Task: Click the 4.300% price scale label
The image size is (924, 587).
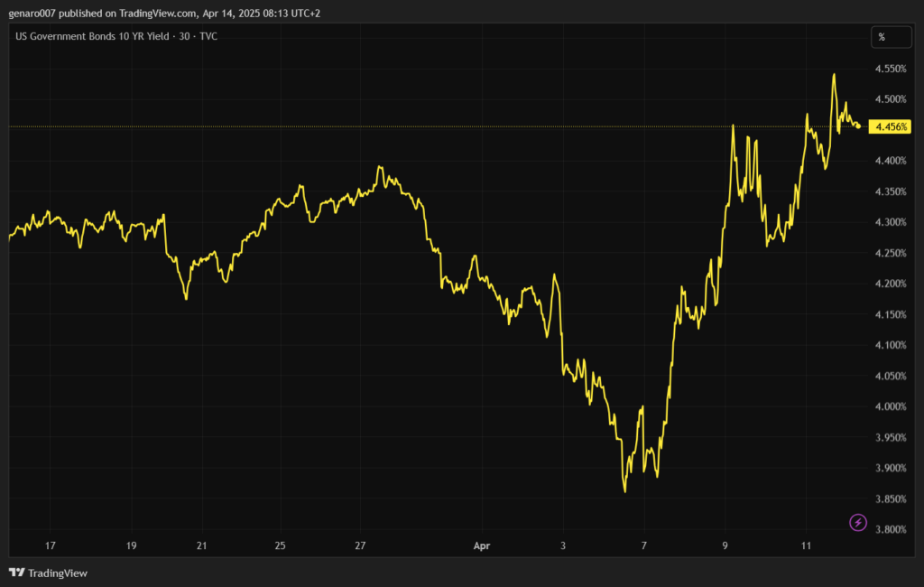Action: (890, 222)
